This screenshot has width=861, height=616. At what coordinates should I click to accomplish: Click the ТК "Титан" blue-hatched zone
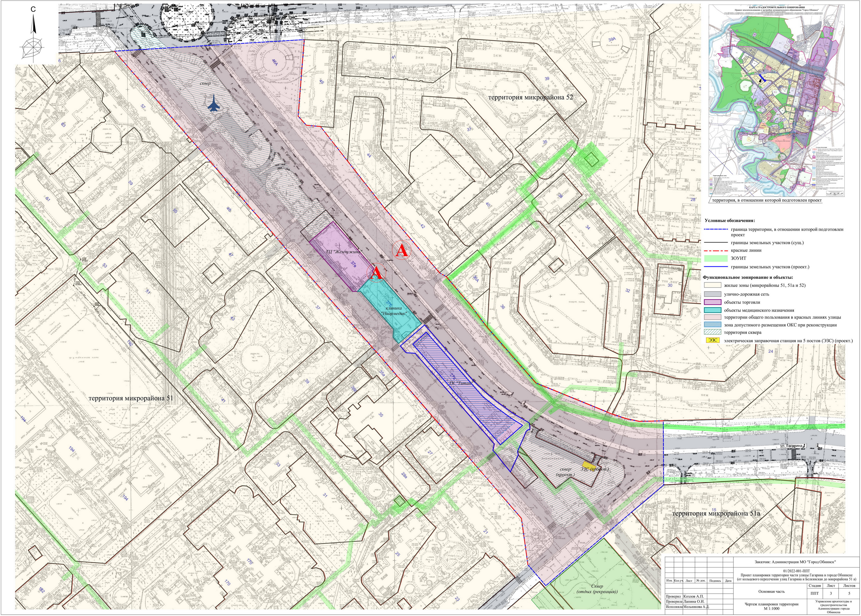pos(461,383)
